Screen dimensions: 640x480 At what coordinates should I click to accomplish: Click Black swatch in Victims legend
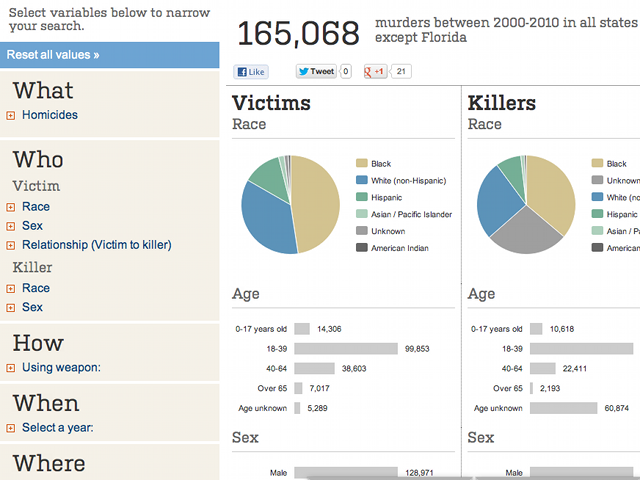(x=361, y=164)
